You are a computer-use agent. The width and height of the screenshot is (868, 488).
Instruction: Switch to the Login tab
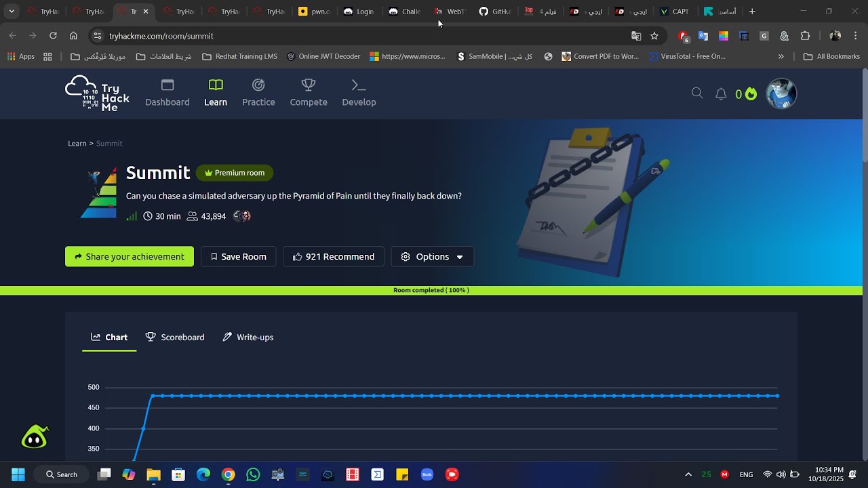(x=359, y=12)
